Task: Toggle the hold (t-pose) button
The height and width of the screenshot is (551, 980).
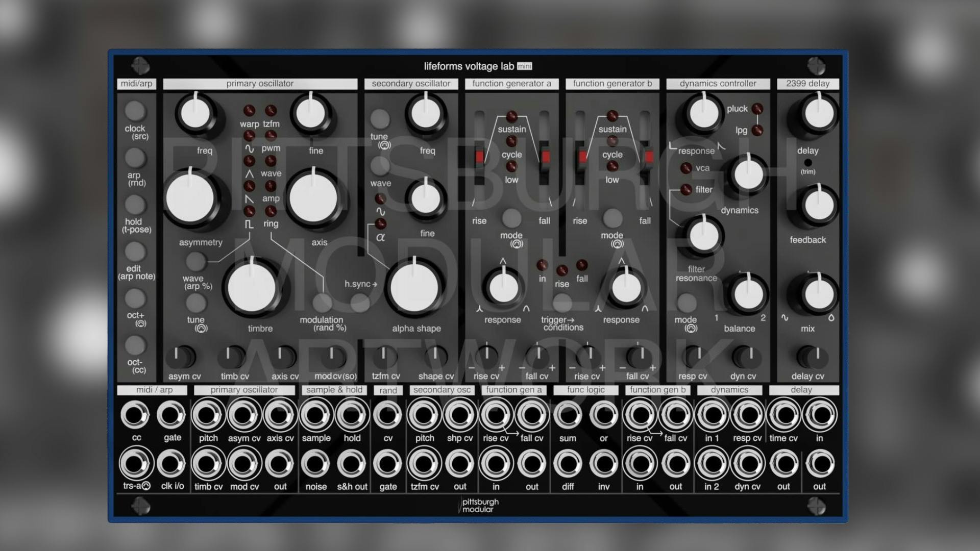Action: 135,205
